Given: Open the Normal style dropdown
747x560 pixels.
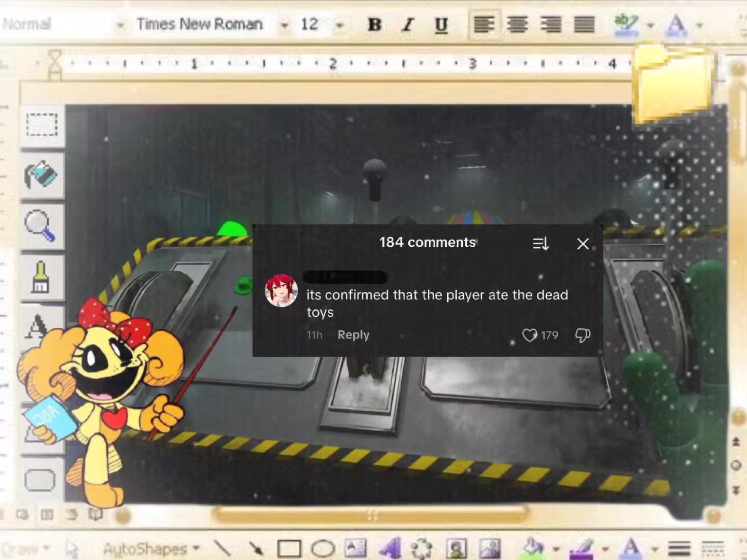Looking at the screenshot, I should click(120, 25).
